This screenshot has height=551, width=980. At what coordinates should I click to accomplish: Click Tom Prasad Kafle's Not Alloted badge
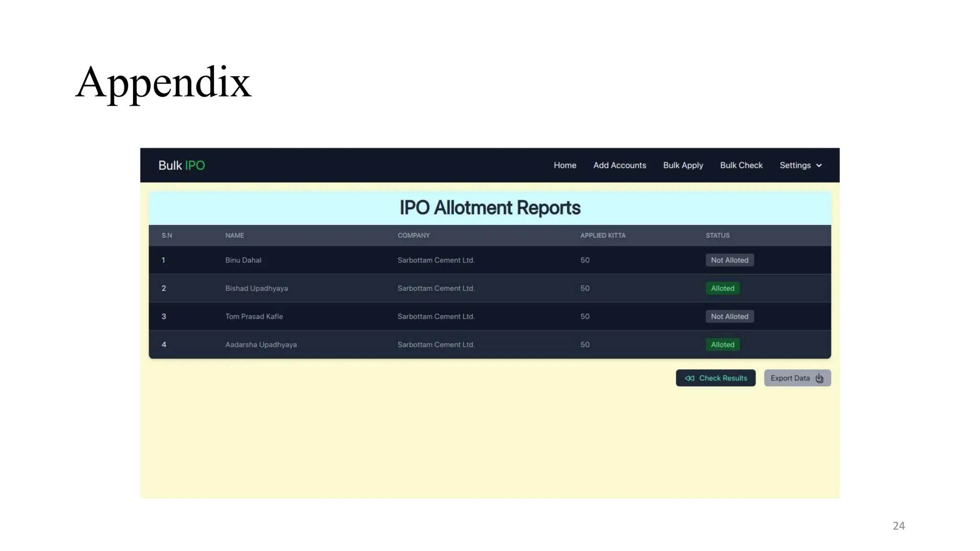point(729,317)
